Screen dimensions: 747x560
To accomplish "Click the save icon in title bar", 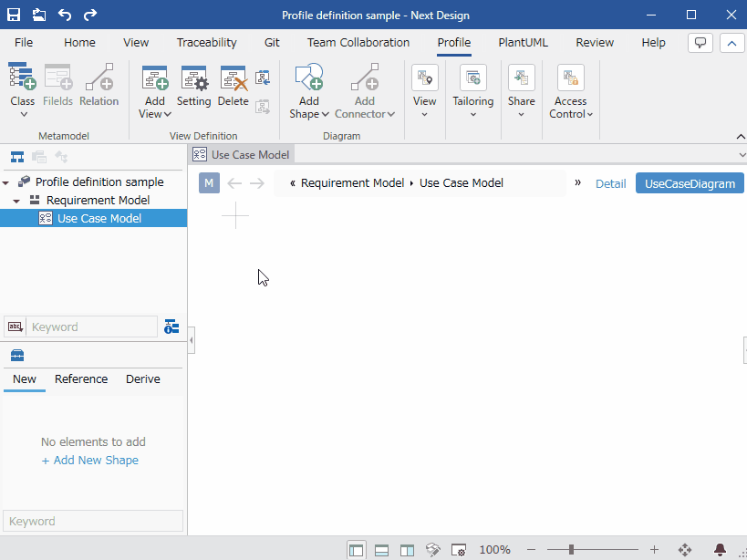I will [x=14, y=15].
